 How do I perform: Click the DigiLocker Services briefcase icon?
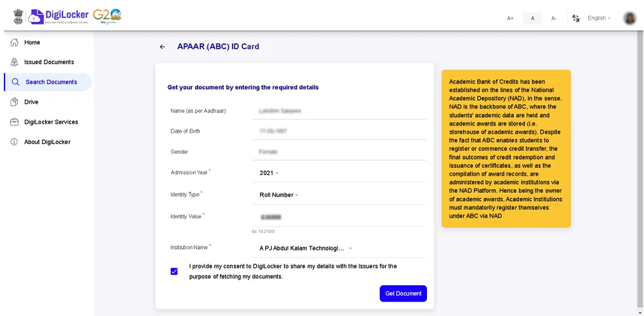(14, 122)
